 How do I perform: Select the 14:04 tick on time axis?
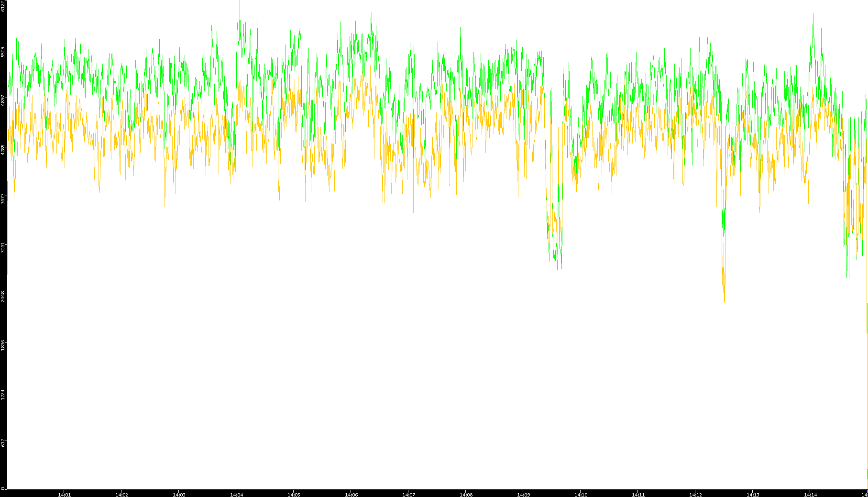[236, 495]
